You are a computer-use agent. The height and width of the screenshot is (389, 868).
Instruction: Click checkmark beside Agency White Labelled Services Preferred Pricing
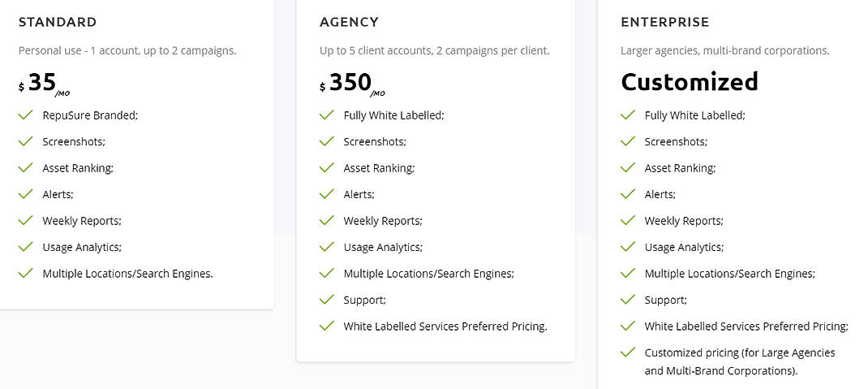point(327,326)
